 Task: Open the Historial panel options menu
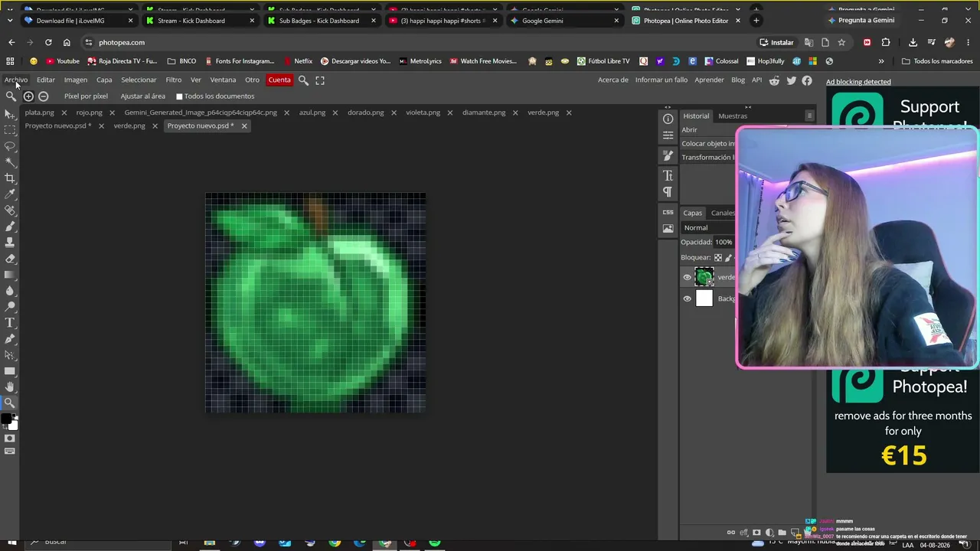click(809, 116)
